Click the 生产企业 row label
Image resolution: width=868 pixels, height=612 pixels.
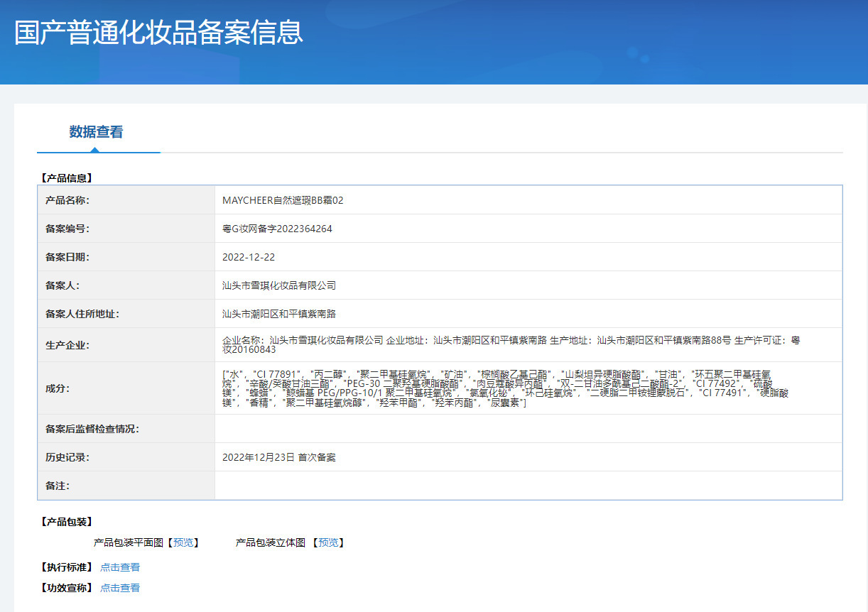pyautogui.click(x=67, y=345)
